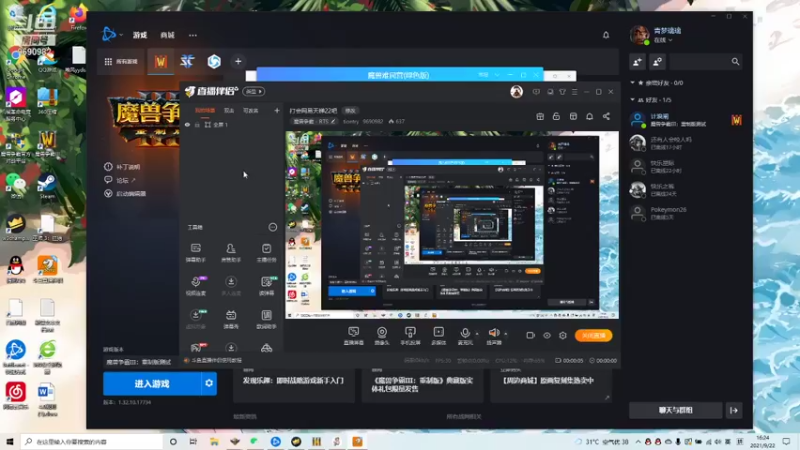The width and height of the screenshot is (800, 450).
Task: Mute the 麦克风 microphone
Action: pyautogui.click(x=465, y=336)
